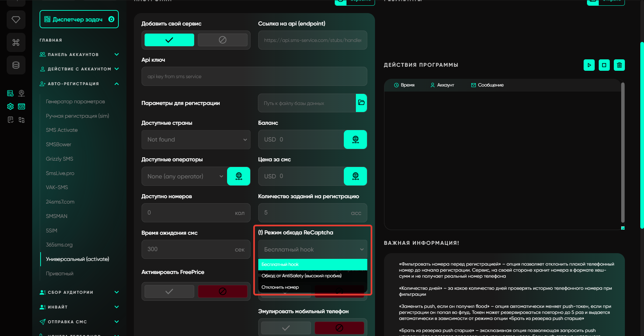The width and height of the screenshot is (644, 336).
Task: Collapse the Авто-регистрация sidebar section
Action: click(x=116, y=84)
